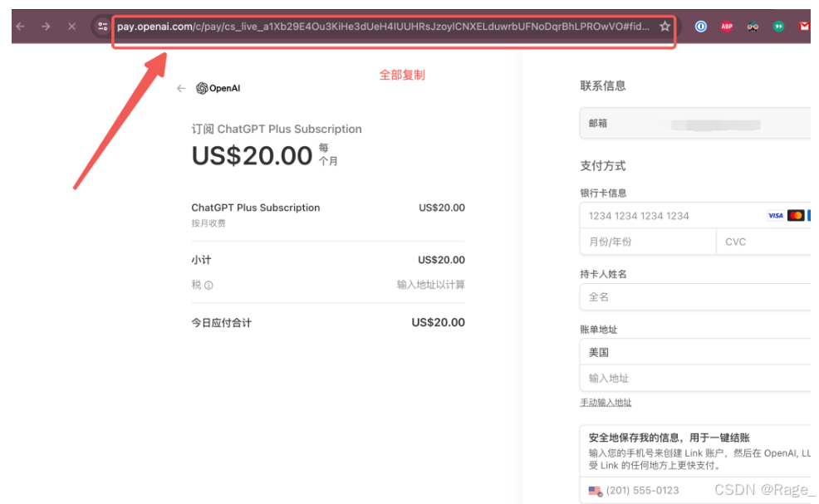Open site information icon in the address bar
819x504 pixels.
pyautogui.click(x=102, y=26)
